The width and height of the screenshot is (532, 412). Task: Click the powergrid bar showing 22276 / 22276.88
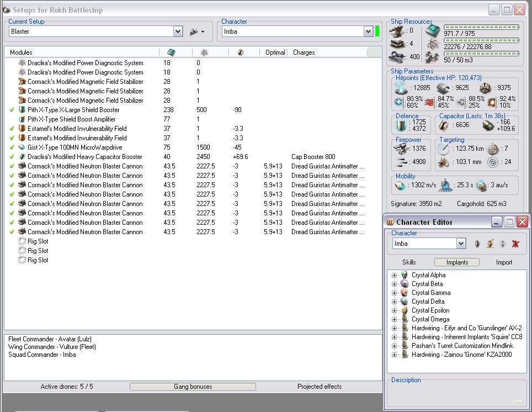pos(481,40)
